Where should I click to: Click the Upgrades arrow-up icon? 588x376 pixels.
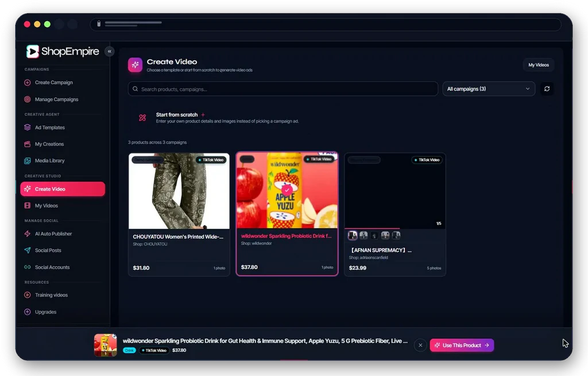(28, 312)
